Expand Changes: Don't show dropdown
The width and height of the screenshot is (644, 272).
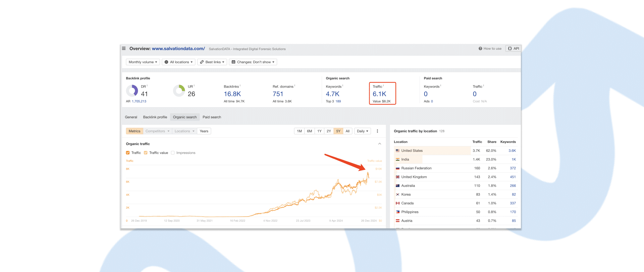253,62
